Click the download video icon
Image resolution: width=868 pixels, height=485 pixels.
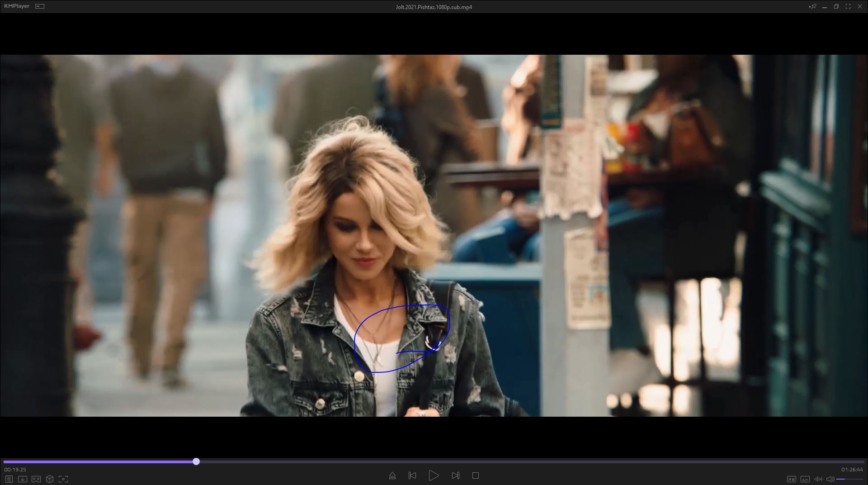[22, 479]
